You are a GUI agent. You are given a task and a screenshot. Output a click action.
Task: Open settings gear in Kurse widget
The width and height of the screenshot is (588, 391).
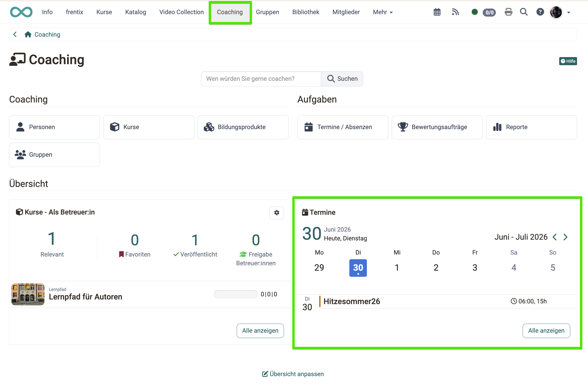(276, 212)
